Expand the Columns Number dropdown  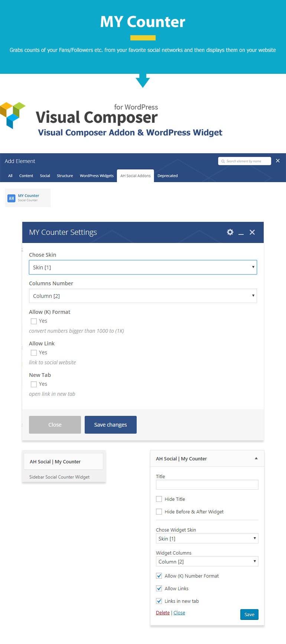(143, 296)
